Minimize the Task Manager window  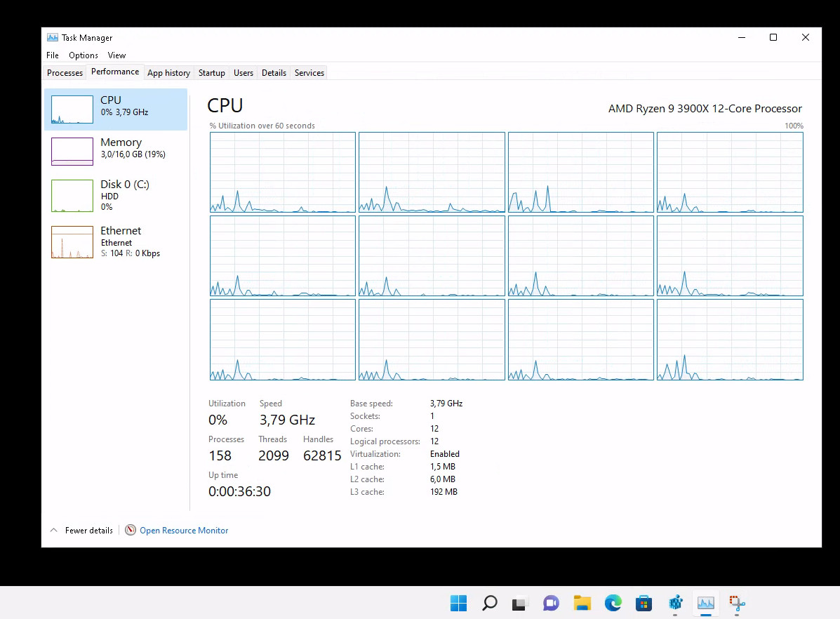(742, 37)
